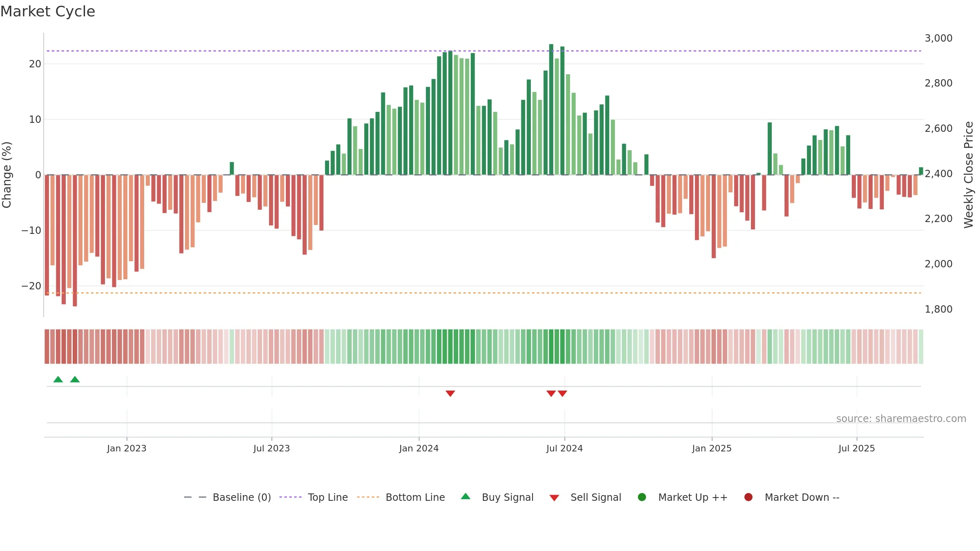Click the 10 change axis label
Image resolution: width=980 pixels, height=551 pixels.
click(35, 120)
